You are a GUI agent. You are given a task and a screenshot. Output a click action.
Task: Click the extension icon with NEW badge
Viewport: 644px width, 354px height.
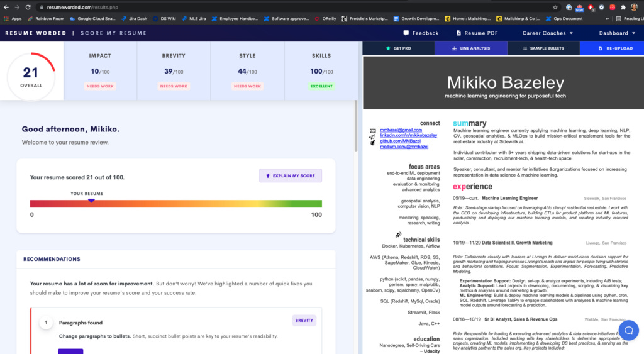click(579, 8)
